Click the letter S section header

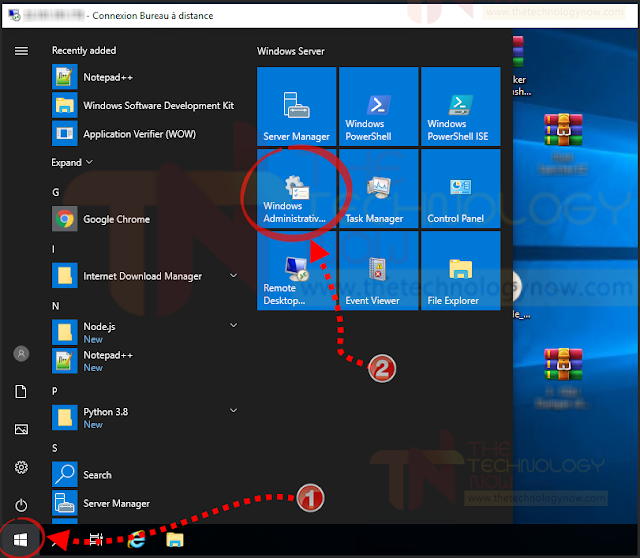(55, 448)
